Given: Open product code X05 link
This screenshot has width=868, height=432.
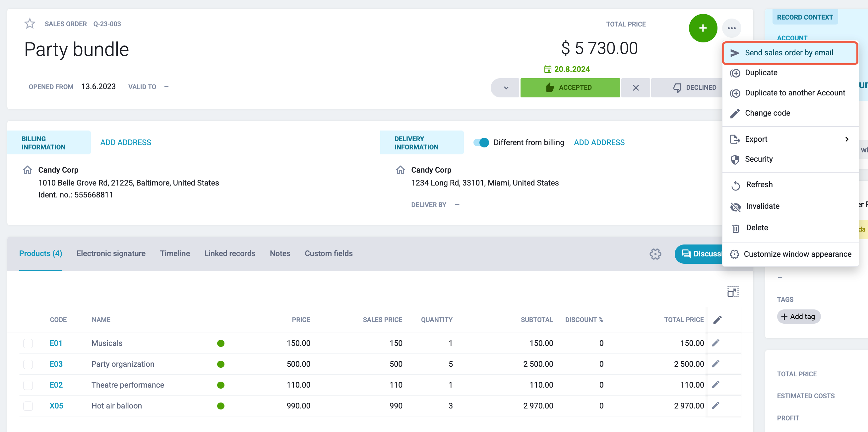Looking at the screenshot, I should [56, 406].
